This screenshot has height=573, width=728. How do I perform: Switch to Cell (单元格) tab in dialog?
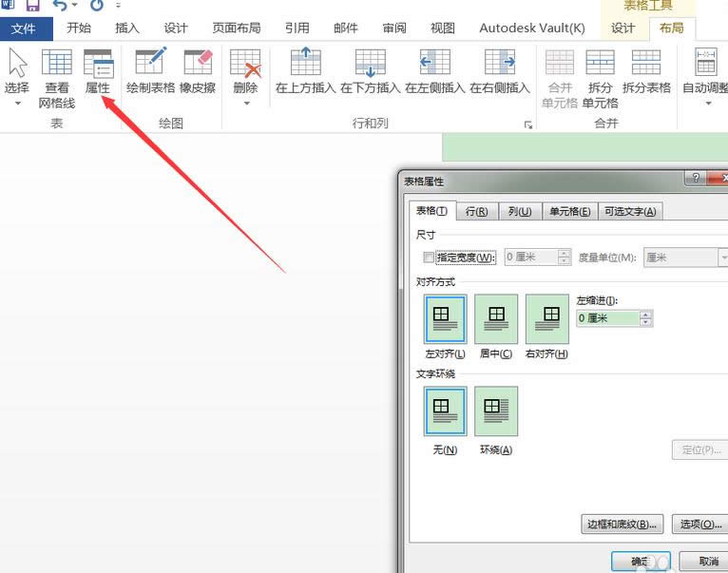(x=570, y=212)
